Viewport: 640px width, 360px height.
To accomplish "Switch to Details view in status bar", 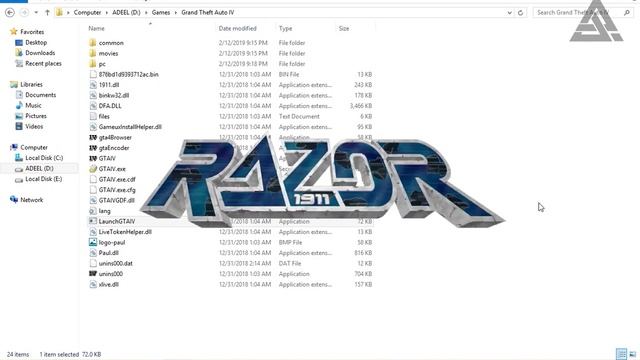I will coord(621,354).
